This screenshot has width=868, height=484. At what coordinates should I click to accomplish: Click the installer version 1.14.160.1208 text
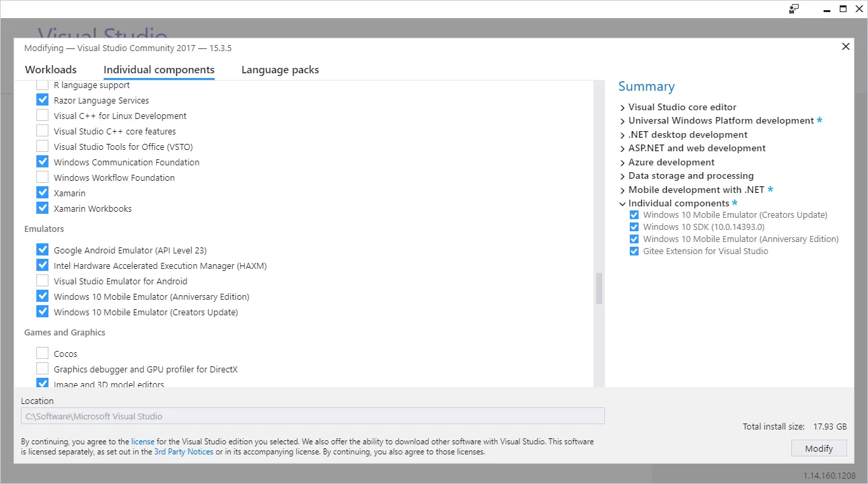pos(830,476)
